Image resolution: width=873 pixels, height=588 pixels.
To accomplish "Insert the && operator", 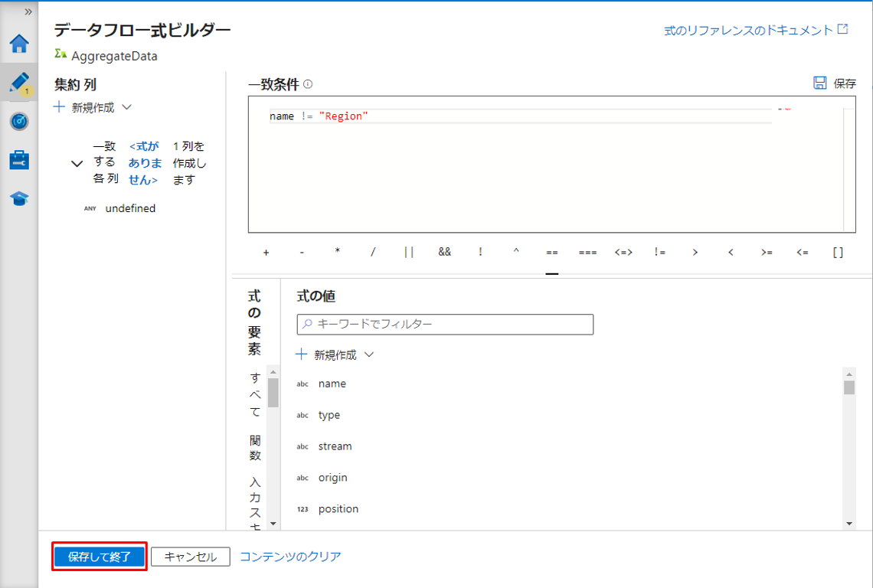I will point(444,252).
